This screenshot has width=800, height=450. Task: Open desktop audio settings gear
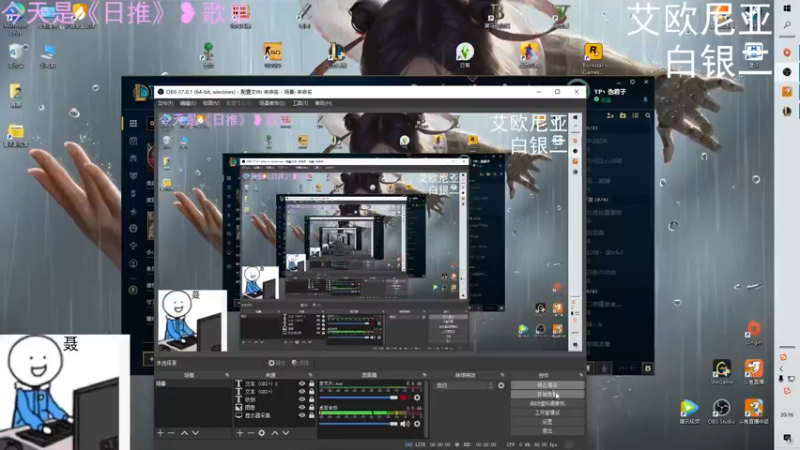tap(417, 423)
